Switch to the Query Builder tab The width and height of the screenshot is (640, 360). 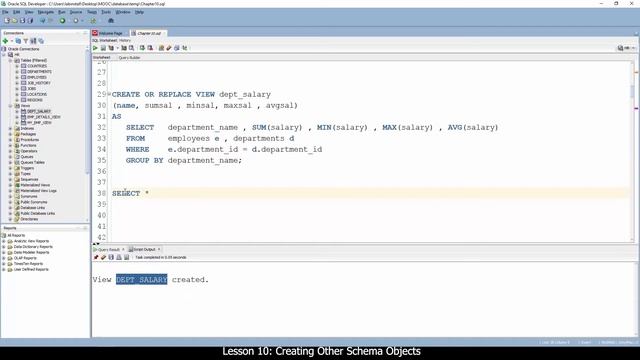pos(129,58)
